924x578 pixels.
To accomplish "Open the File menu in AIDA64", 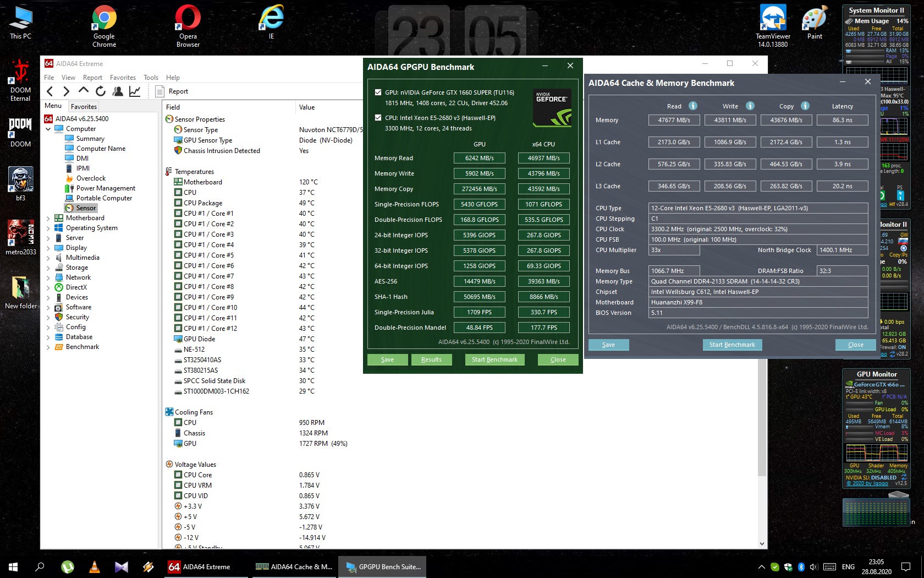I will click(49, 78).
